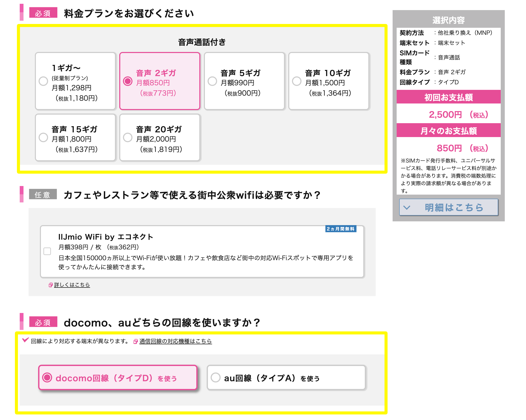Viewport: 526px width, 420px height.
Task: Click the 初回お支払額 header
Action: point(449,97)
